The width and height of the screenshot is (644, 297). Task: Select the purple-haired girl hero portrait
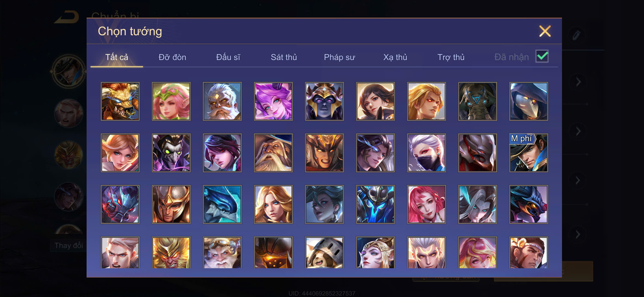point(273,101)
